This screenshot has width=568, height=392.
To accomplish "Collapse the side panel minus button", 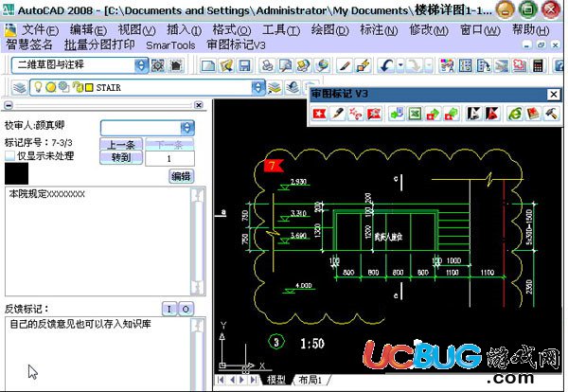I will 9,105.
